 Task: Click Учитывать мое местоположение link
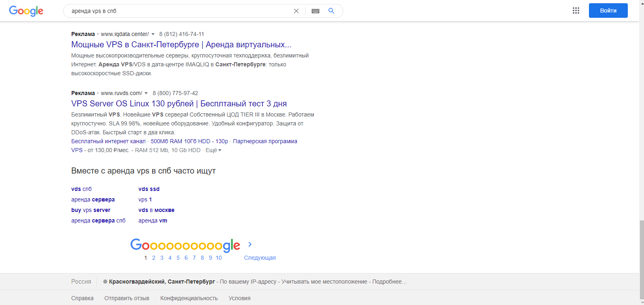click(324, 282)
